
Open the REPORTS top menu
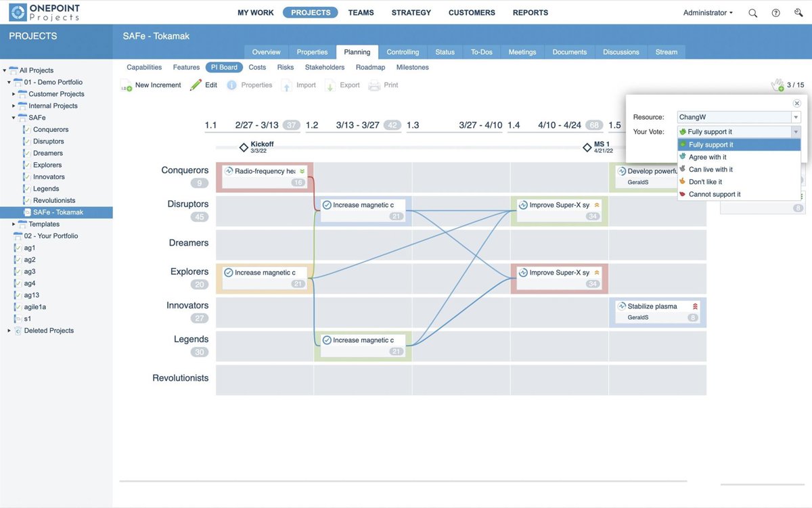(x=530, y=13)
